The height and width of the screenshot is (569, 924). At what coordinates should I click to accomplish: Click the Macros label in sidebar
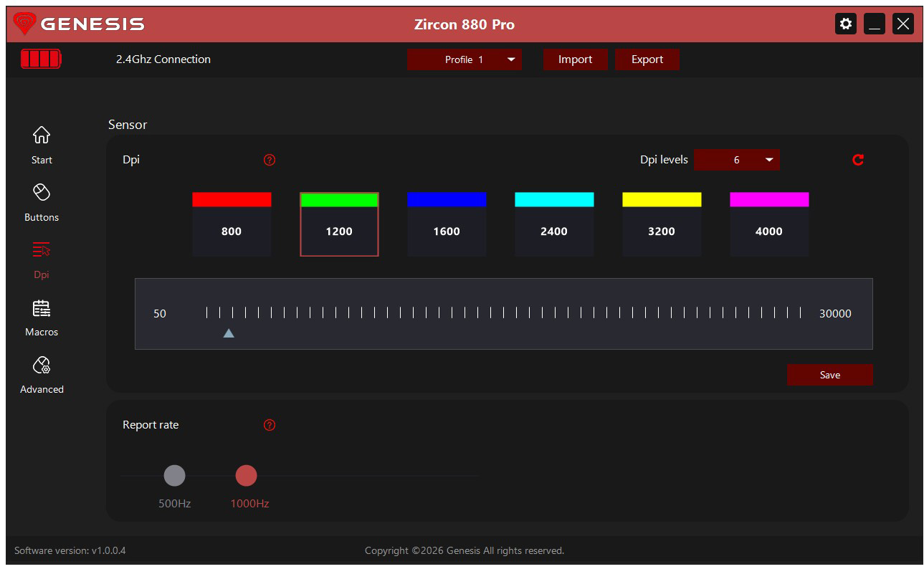click(x=42, y=332)
